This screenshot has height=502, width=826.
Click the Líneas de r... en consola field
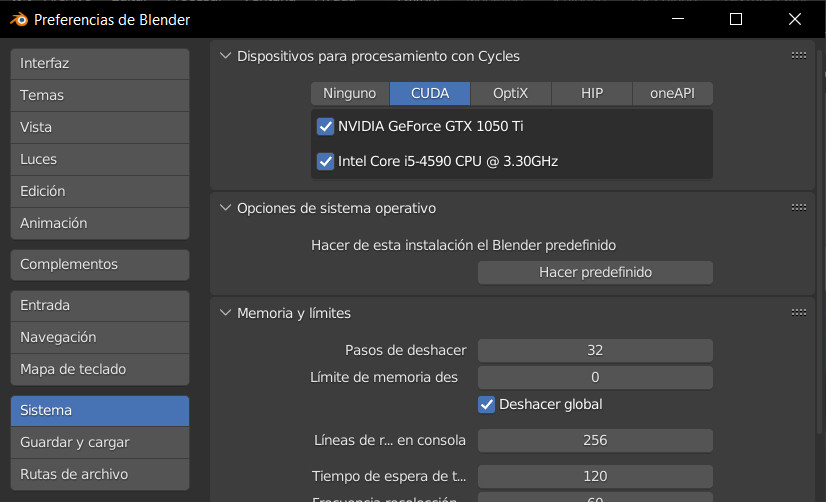595,440
